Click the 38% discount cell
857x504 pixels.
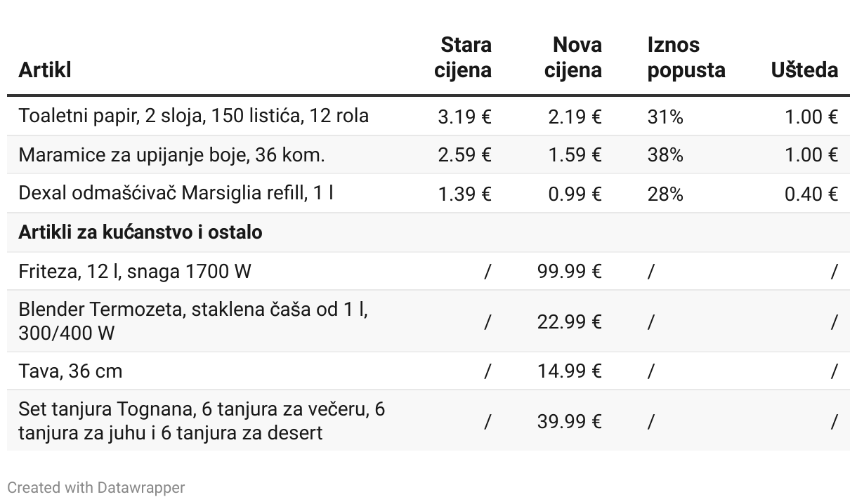coord(665,154)
